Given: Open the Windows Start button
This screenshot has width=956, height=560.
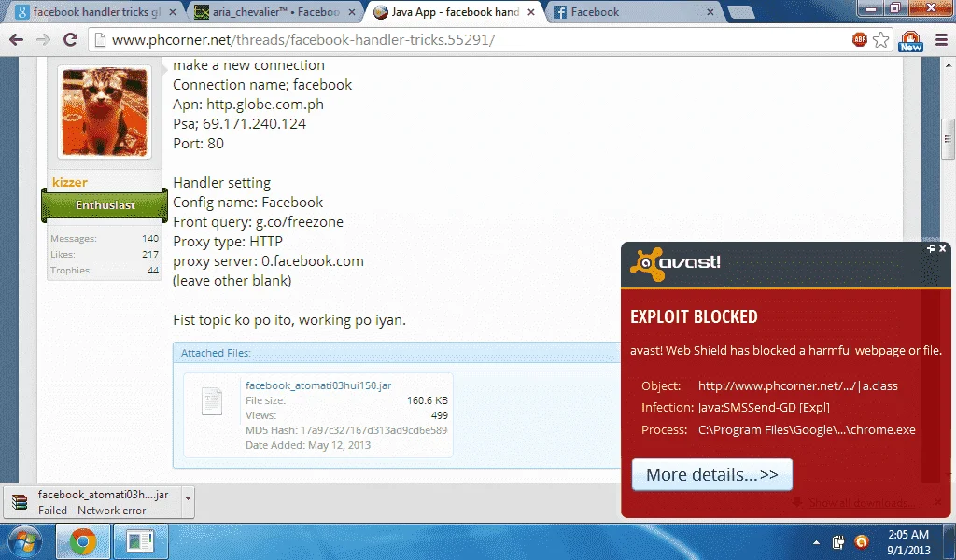Looking at the screenshot, I should [x=25, y=541].
